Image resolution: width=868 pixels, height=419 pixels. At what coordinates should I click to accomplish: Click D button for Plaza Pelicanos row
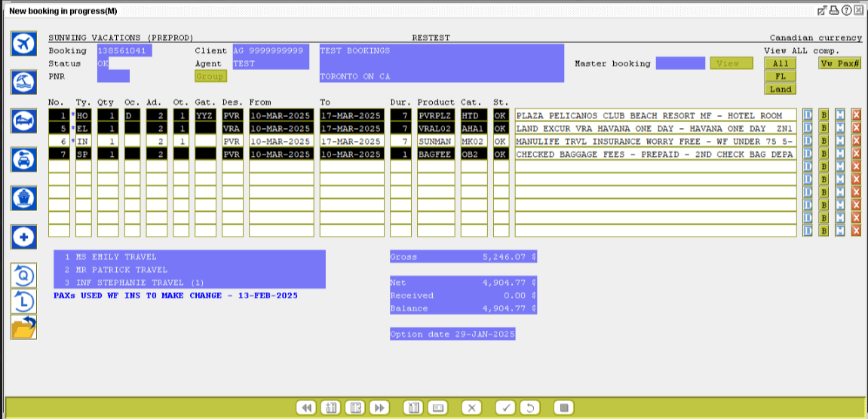tap(807, 115)
